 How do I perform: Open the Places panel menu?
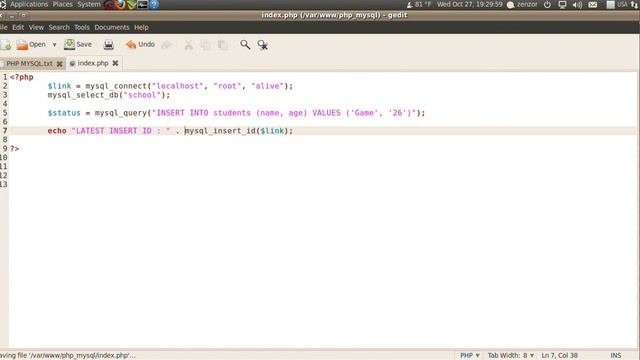point(62,4)
